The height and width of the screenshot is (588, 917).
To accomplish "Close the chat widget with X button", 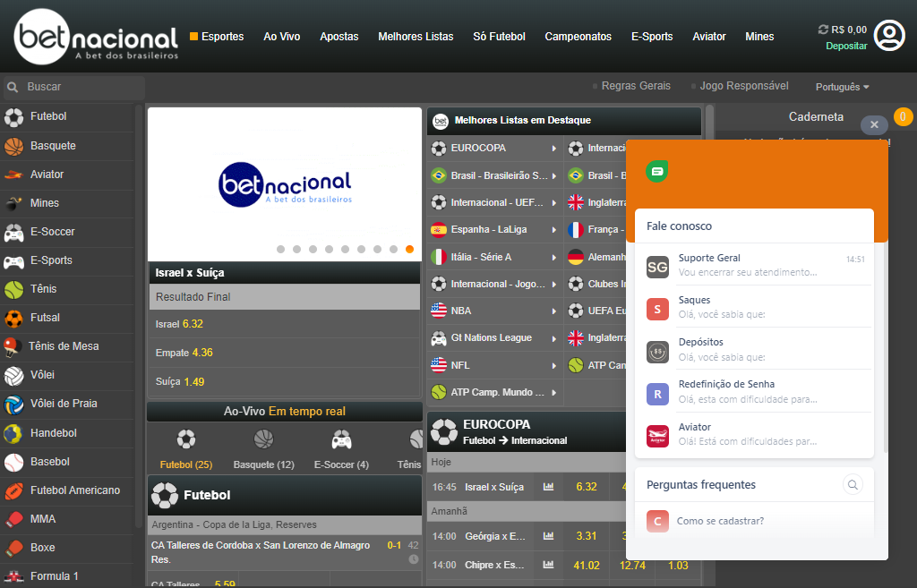I will coord(874,125).
